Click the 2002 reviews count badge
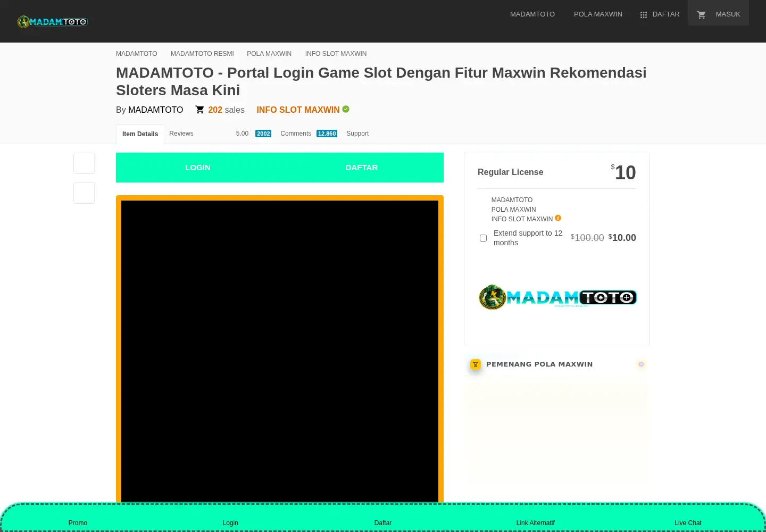The width and height of the screenshot is (766, 532). point(263,134)
